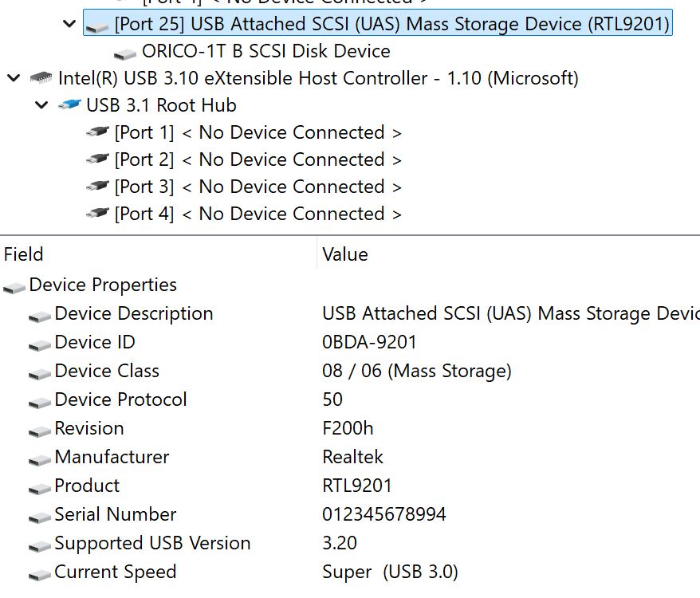700x598 pixels.
Task: Click the Device Properties drive icon
Action: pos(15,285)
